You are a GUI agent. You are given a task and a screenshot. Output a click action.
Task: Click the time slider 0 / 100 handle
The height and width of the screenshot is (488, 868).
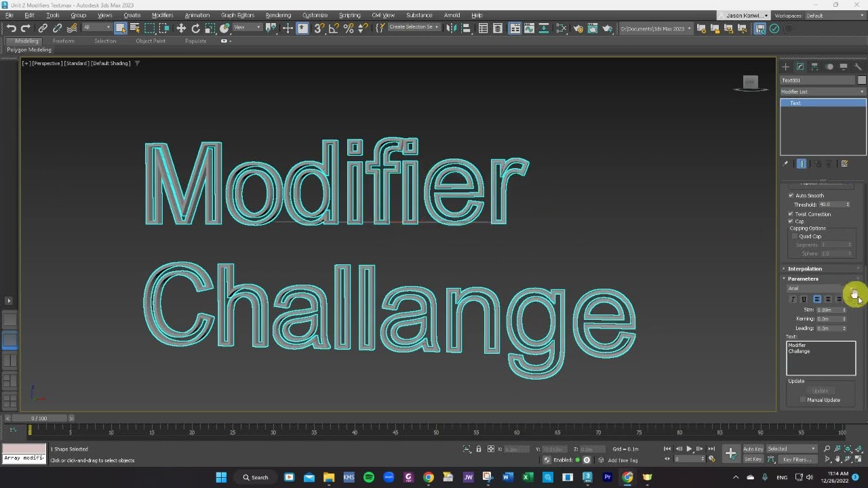point(40,418)
